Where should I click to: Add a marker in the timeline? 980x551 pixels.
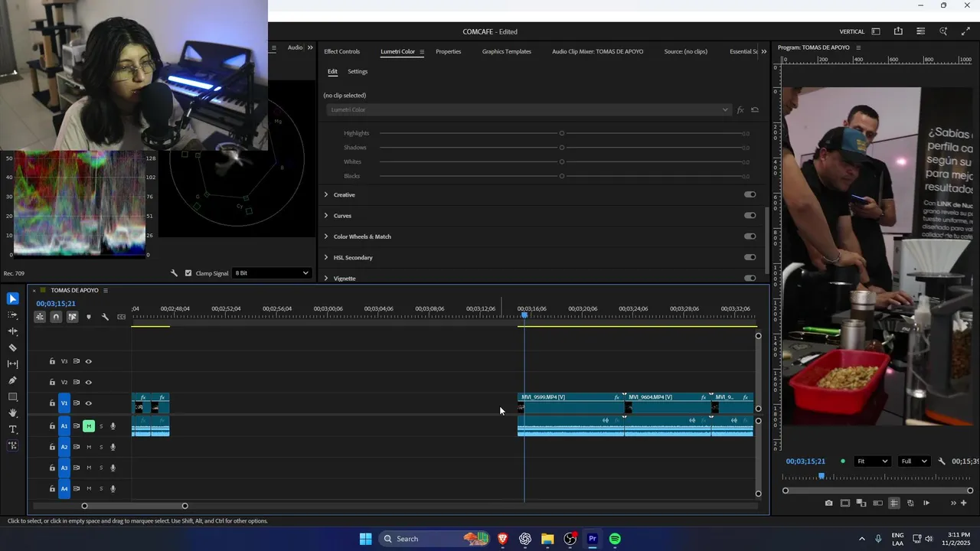pyautogui.click(x=89, y=317)
